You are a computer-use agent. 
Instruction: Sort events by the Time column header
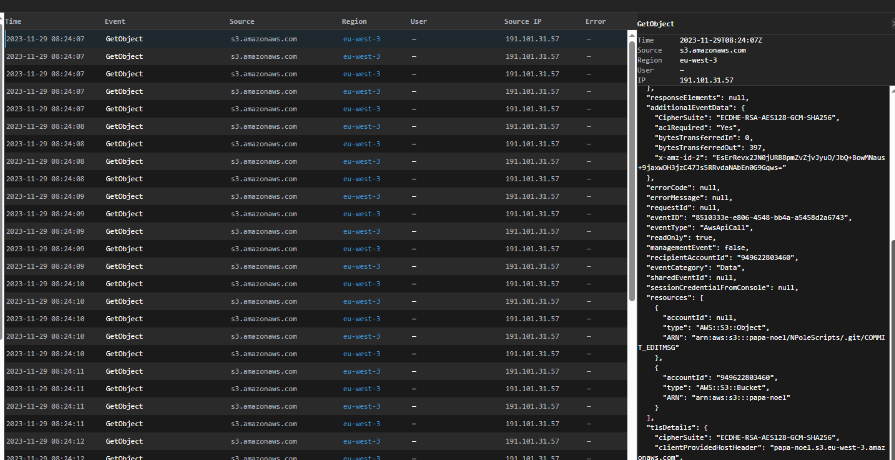[14, 21]
